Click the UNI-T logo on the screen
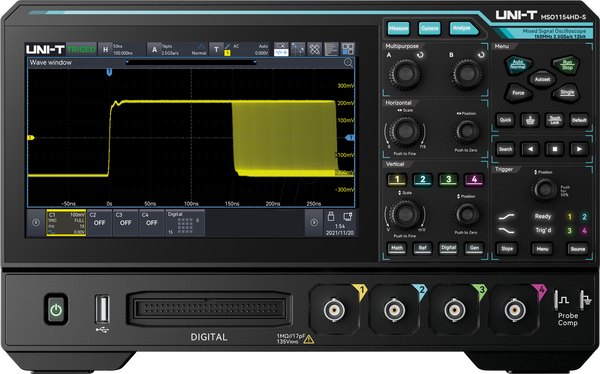 click(x=45, y=49)
